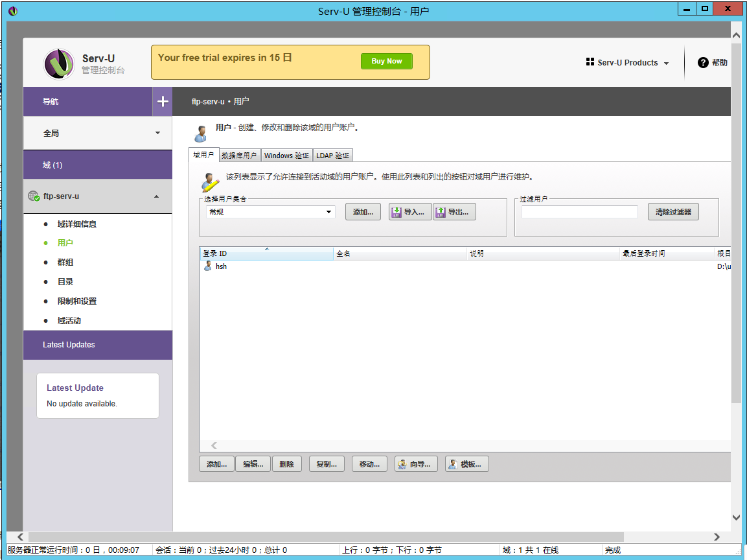
Task: Open 目录 in the navigation
Action: click(65, 282)
